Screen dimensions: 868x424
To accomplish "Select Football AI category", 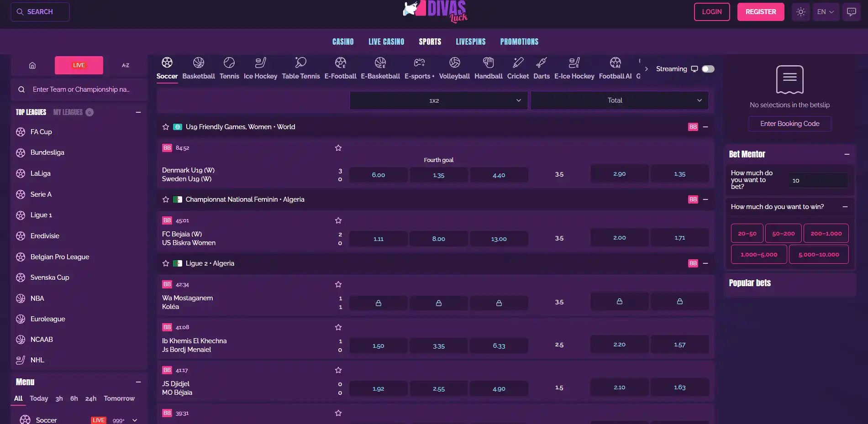I will coord(615,68).
